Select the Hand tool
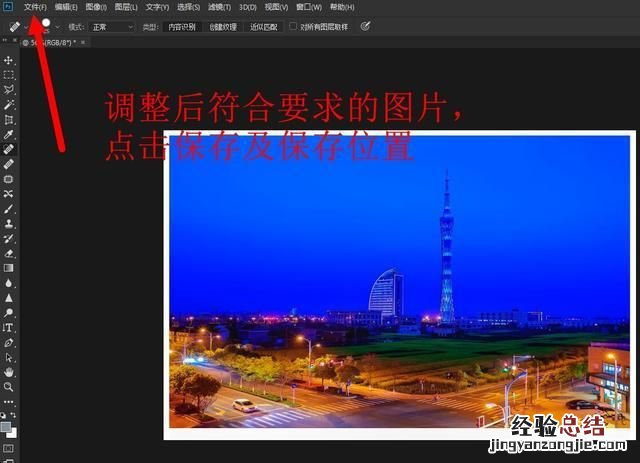The height and width of the screenshot is (463, 640). (9, 371)
